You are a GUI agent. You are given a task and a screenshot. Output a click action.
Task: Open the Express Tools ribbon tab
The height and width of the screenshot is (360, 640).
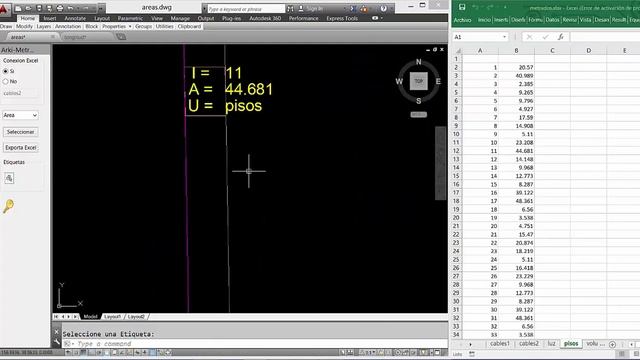342,18
